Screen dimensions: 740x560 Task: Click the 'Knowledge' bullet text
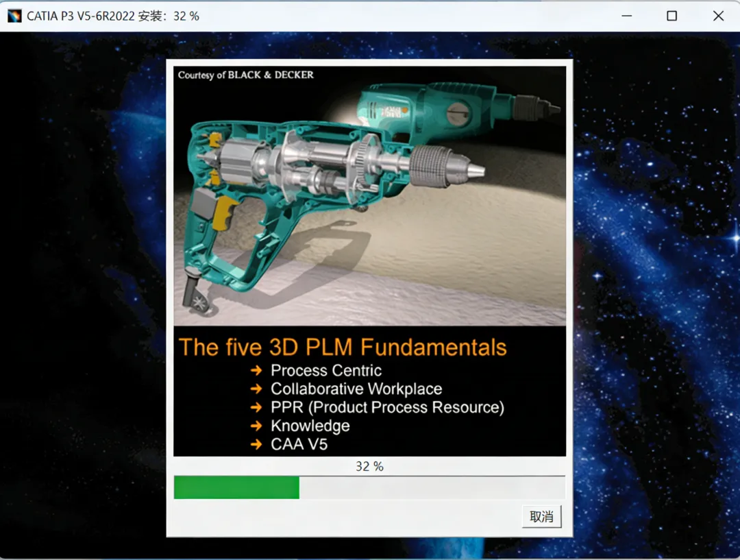pos(310,426)
